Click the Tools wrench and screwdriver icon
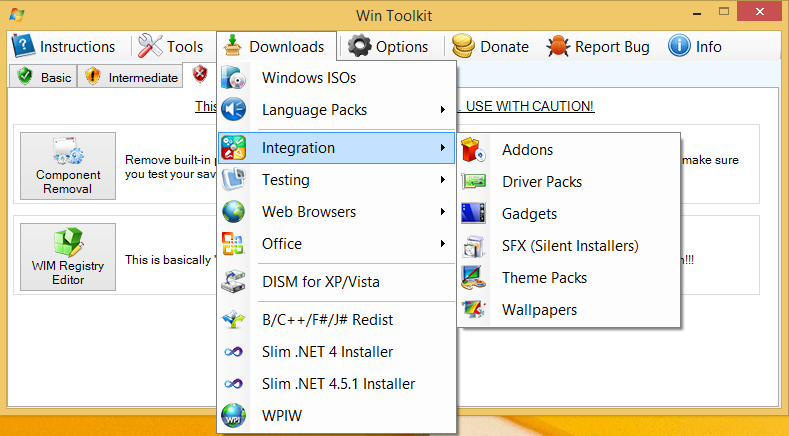Screen dimensions: 789x436 150,46
